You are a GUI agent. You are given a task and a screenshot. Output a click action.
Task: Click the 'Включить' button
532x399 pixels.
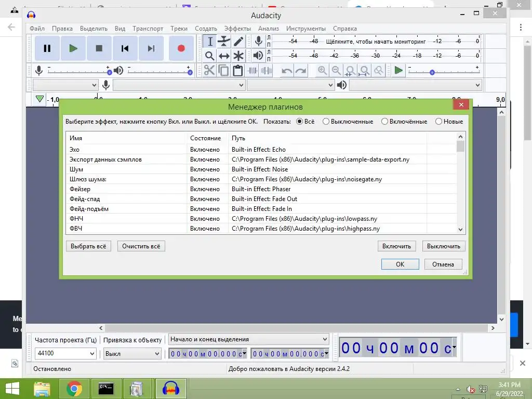pos(396,246)
